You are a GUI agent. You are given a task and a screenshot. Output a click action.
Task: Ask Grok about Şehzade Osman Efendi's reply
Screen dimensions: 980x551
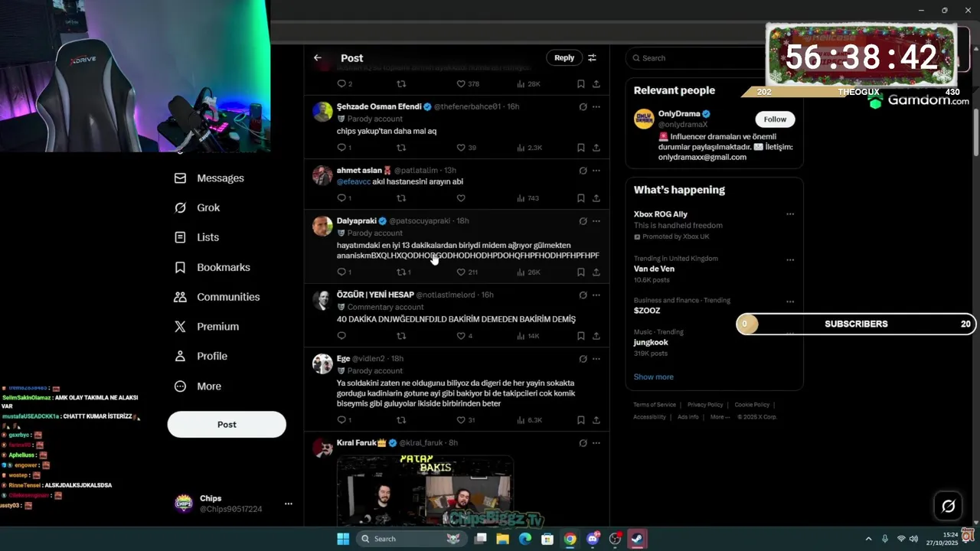[583, 107]
